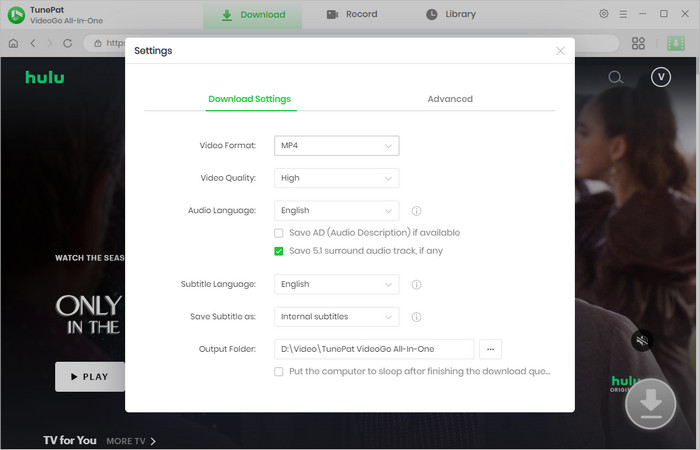This screenshot has height=450, width=700.
Task: Open the Hulu profile V avatar
Action: coord(661,77)
